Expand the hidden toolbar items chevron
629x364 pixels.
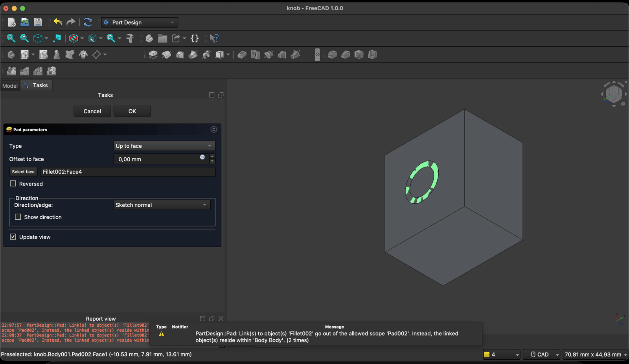point(317,55)
